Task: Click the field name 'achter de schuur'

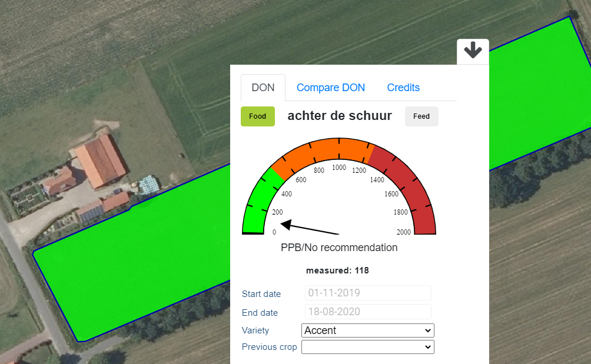Action: point(340,116)
